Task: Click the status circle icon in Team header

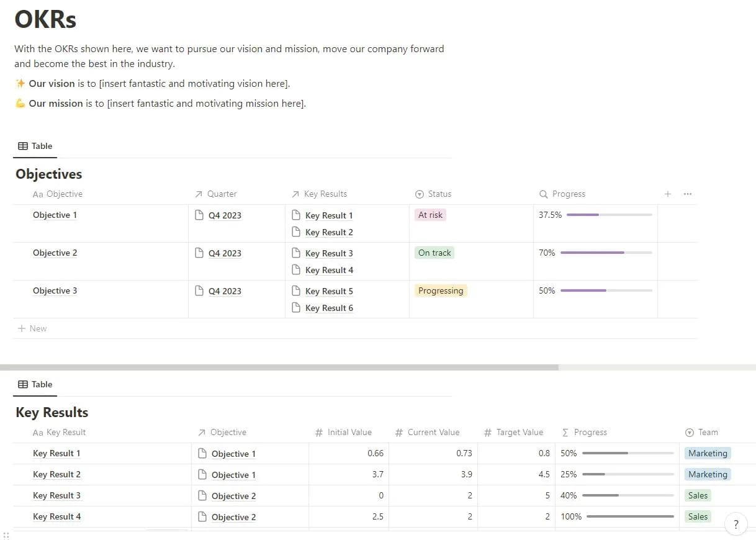Action: click(x=689, y=432)
